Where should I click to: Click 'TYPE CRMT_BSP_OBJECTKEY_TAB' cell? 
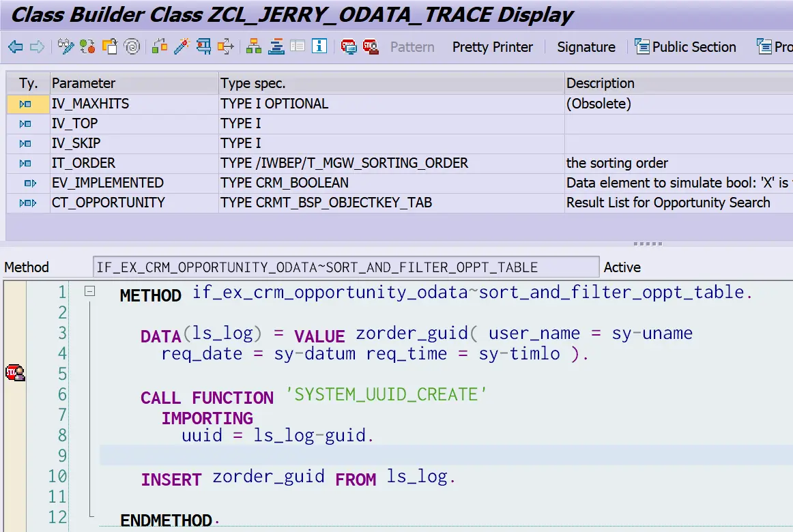click(392, 202)
